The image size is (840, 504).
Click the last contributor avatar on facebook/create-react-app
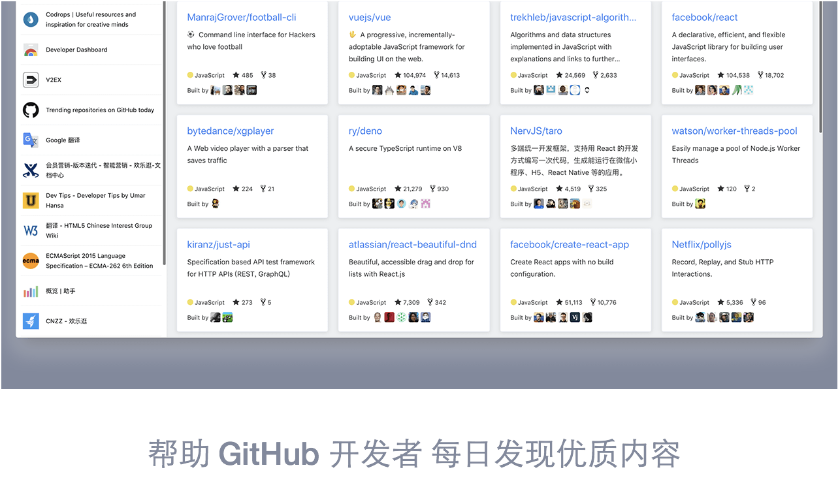pos(587,317)
